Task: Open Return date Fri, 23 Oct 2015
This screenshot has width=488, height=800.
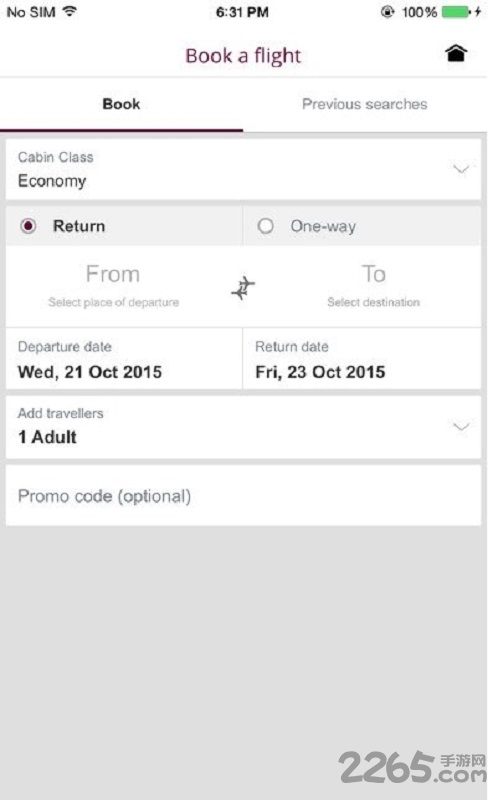Action: (362, 359)
